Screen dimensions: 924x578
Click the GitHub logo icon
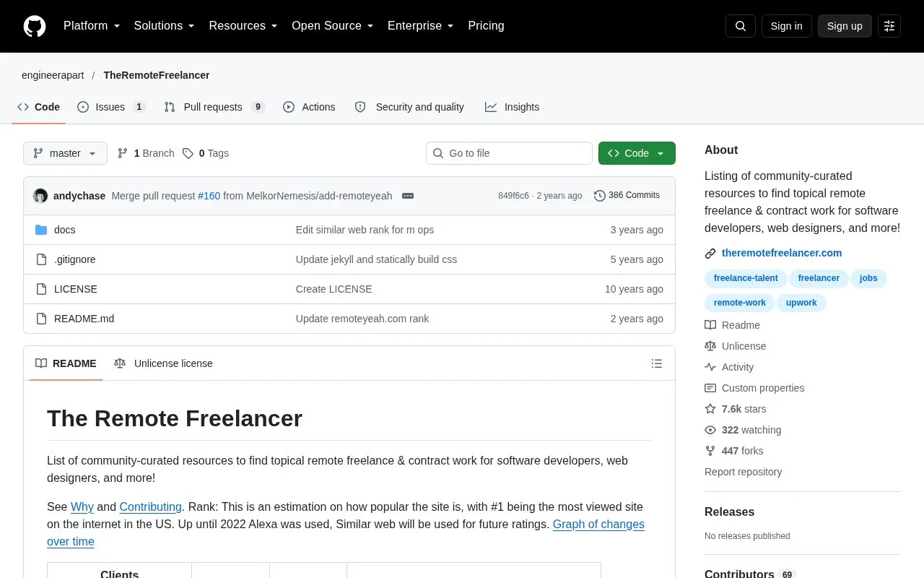coord(35,26)
